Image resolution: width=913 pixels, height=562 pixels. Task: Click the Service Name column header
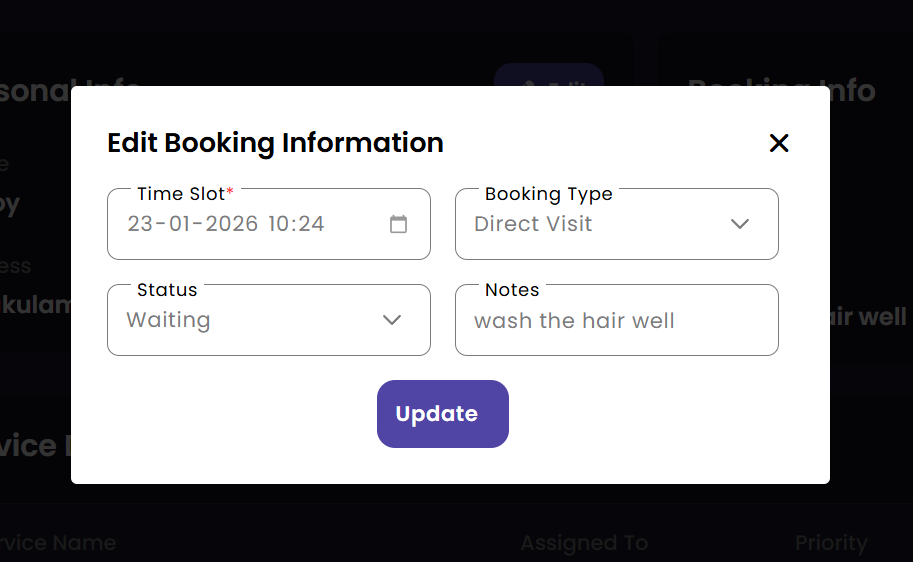(x=58, y=543)
